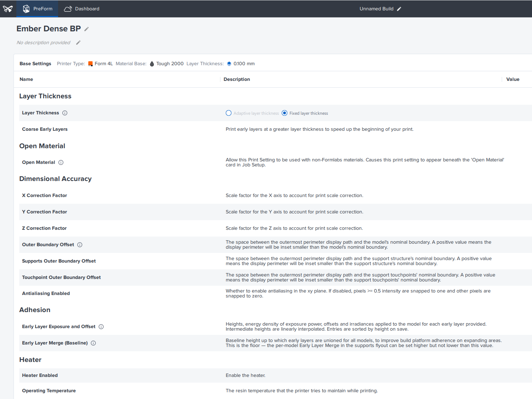The width and height of the screenshot is (532, 399).
Task: Click the Form 4L printer type icon
Action: pos(90,64)
